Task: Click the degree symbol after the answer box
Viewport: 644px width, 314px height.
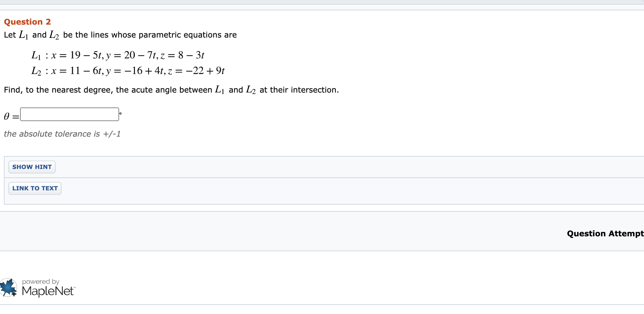Action: tap(120, 113)
